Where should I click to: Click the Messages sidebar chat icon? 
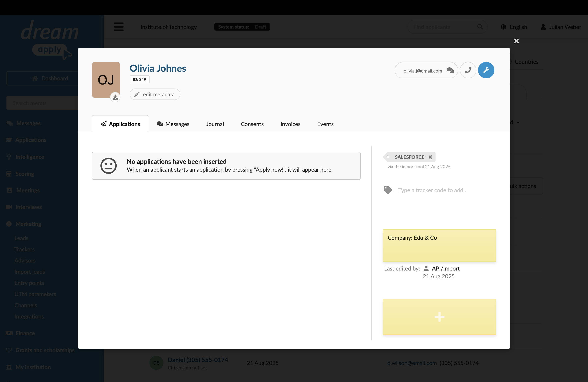pyautogui.click(x=10, y=123)
